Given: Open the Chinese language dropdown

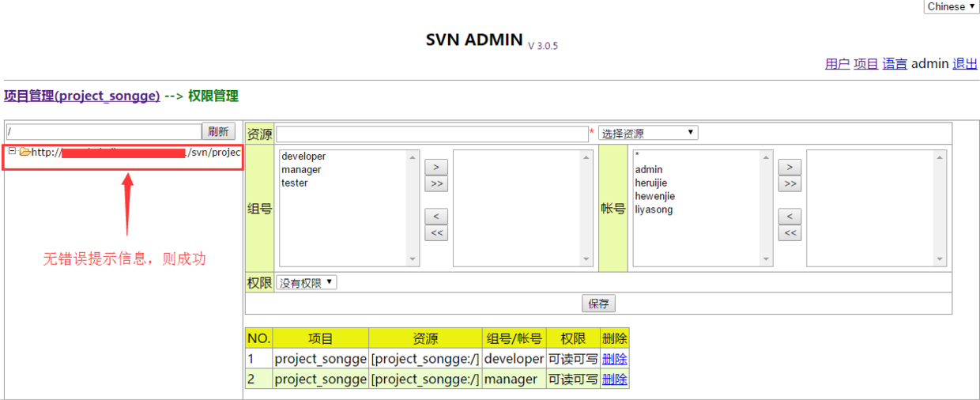Looking at the screenshot, I should 951,6.
